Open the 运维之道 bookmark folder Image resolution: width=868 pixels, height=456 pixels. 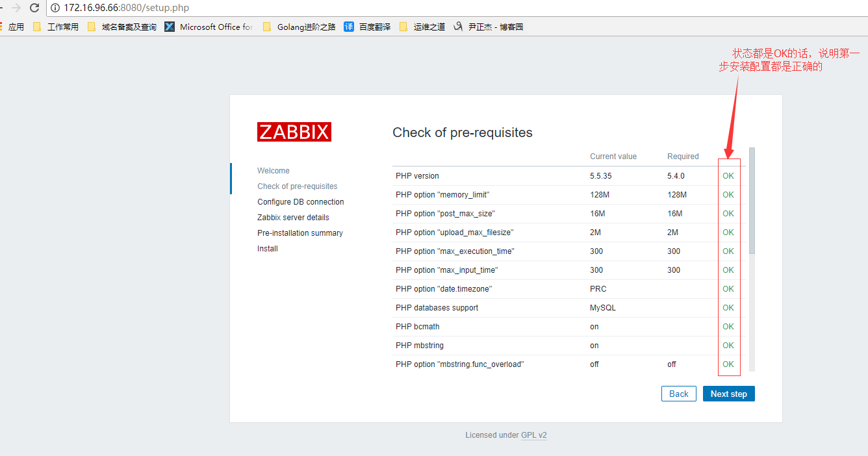click(x=422, y=27)
